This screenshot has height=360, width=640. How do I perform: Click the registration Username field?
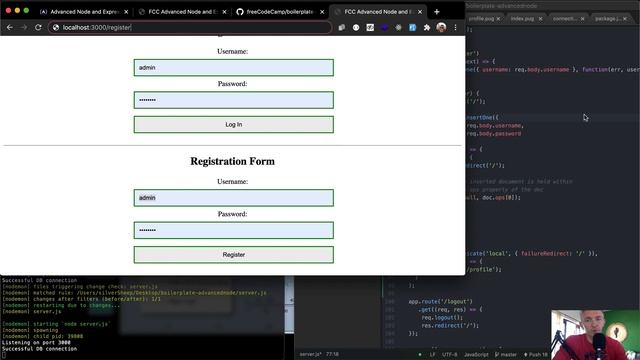point(233,198)
